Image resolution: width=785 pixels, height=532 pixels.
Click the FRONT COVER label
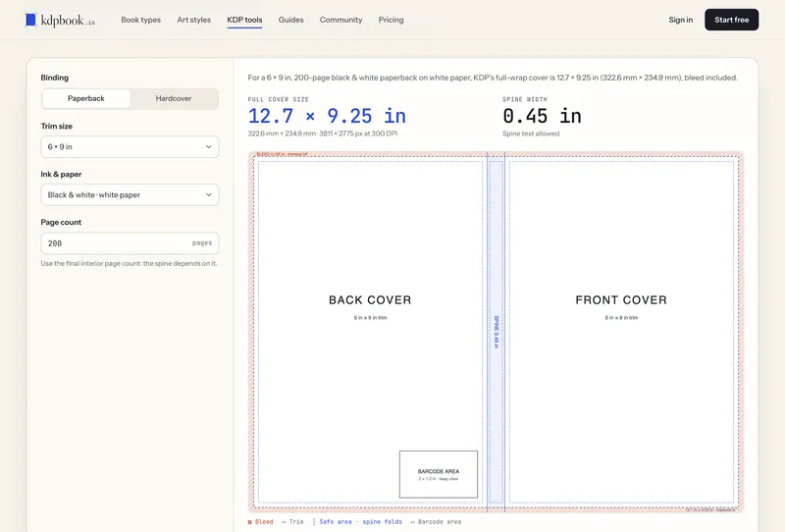621,300
